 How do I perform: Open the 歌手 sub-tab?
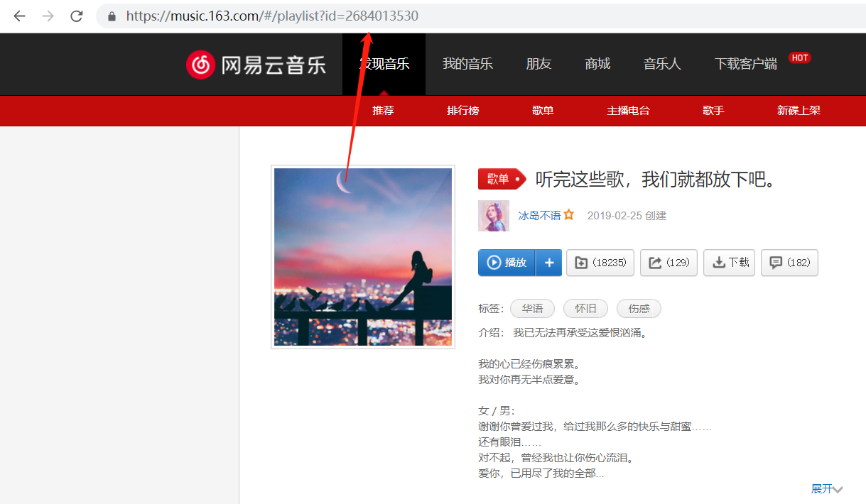pyautogui.click(x=713, y=111)
